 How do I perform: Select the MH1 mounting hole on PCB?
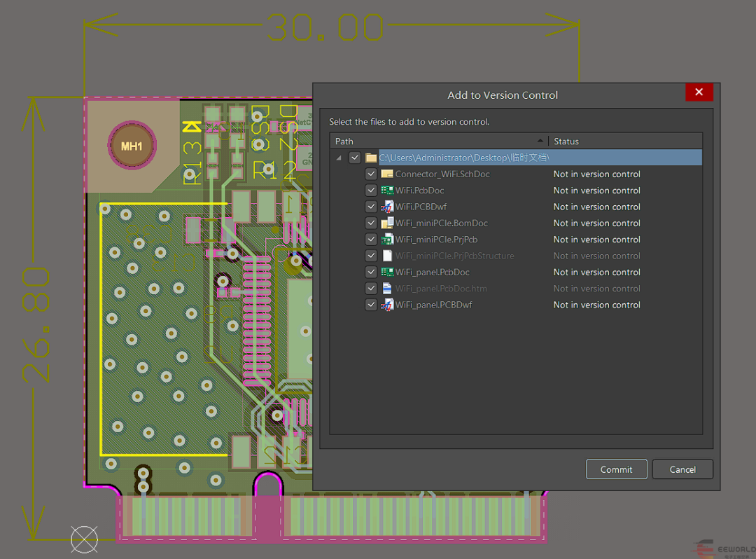[x=132, y=146]
